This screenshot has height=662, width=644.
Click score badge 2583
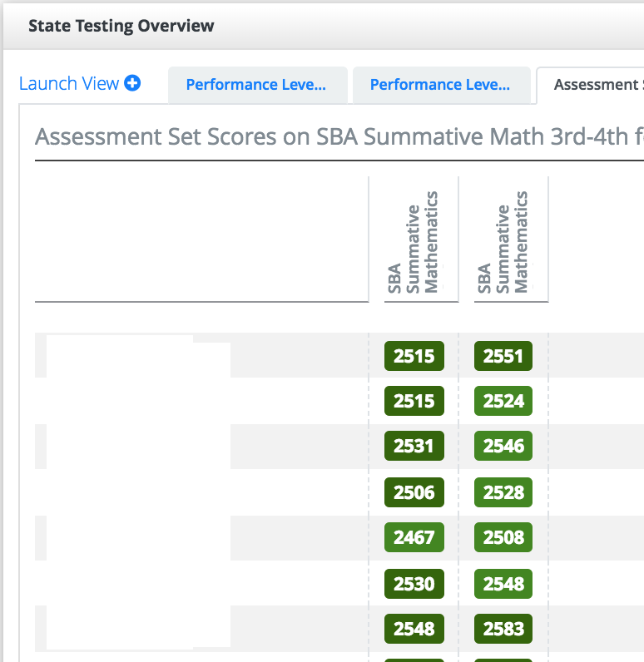point(503,629)
